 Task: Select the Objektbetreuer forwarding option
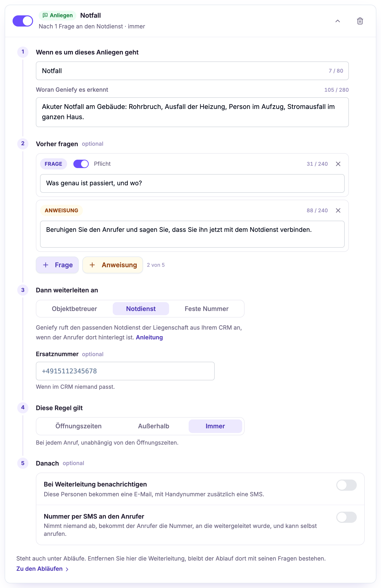75,309
